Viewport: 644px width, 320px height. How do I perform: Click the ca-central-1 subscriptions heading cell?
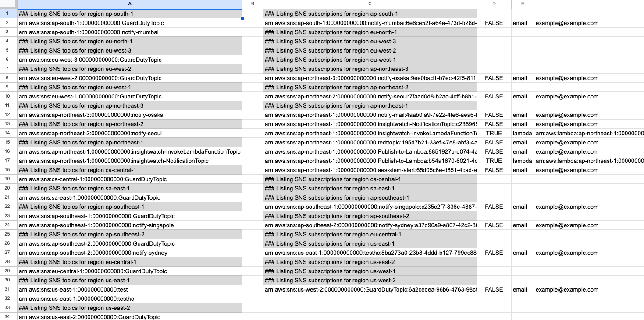pos(370,179)
